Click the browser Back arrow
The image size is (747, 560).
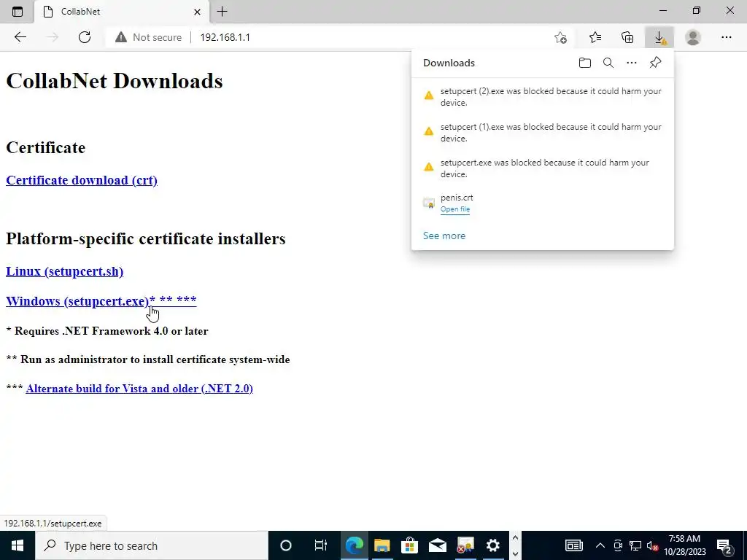pos(20,37)
